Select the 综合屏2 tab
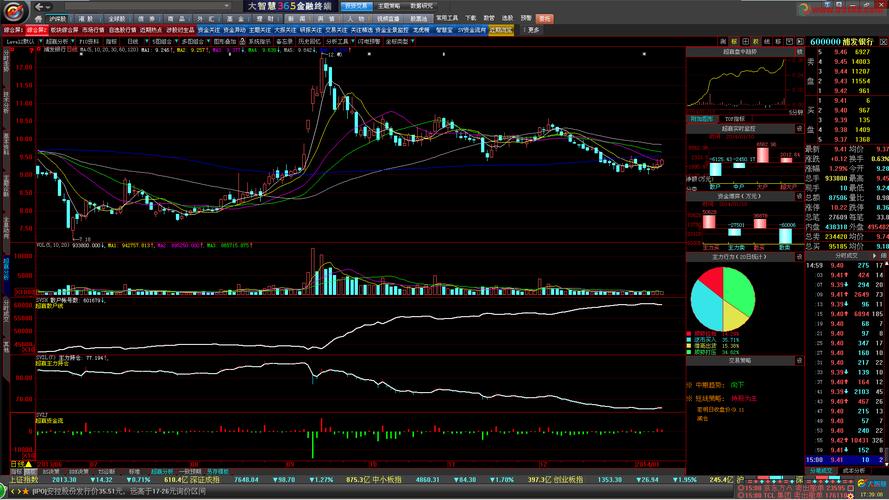The height and width of the screenshot is (500, 889). [37, 30]
